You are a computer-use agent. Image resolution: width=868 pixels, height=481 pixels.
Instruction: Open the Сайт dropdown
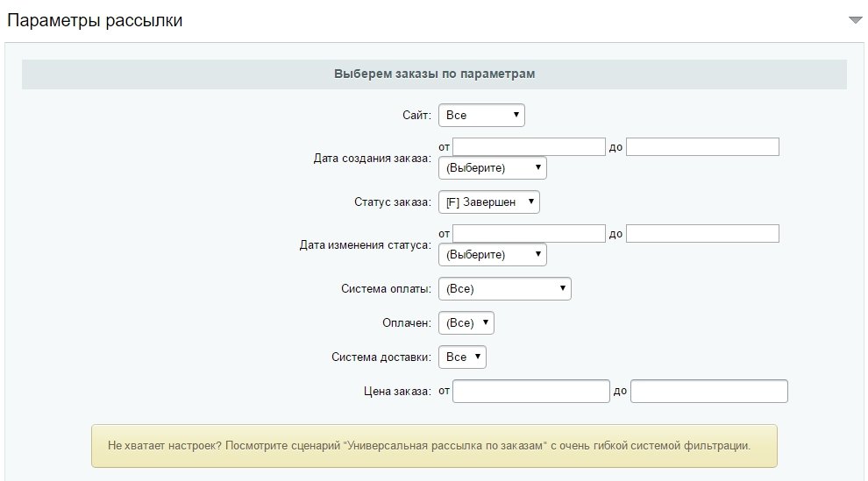point(481,115)
